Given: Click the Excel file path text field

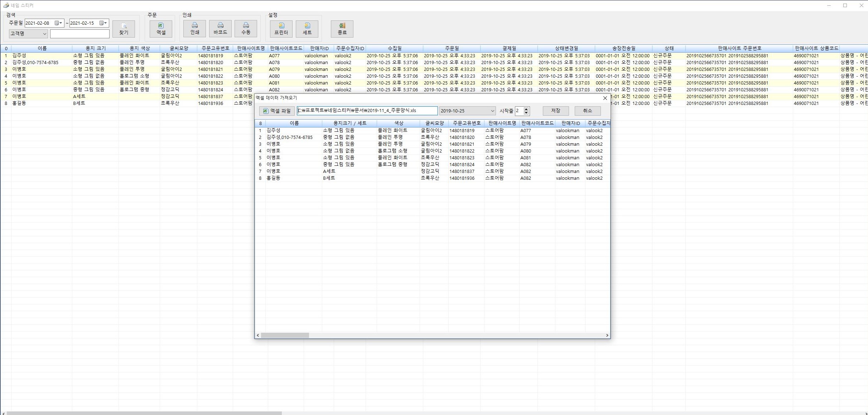Looking at the screenshot, I should coord(367,111).
